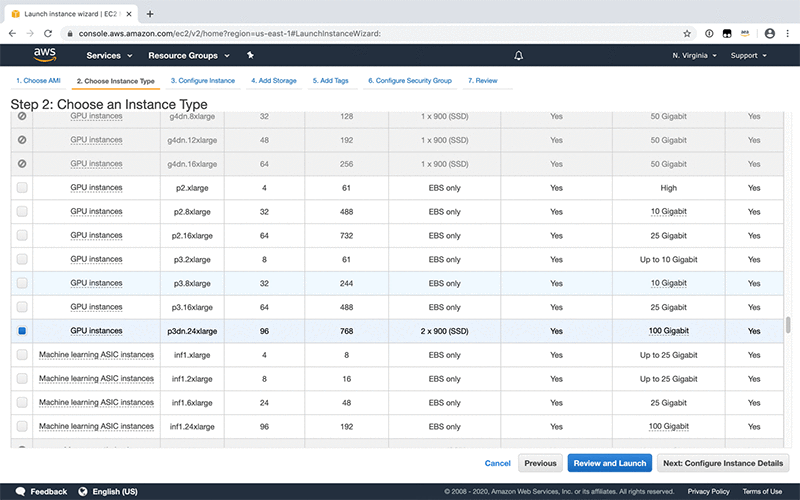Click the Previous button

point(540,463)
